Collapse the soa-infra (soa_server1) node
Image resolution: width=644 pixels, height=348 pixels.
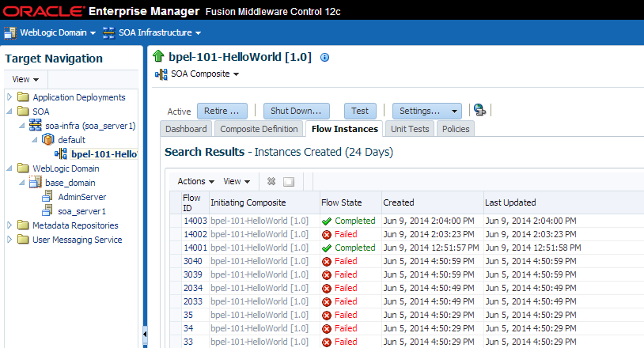pos(22,126)
